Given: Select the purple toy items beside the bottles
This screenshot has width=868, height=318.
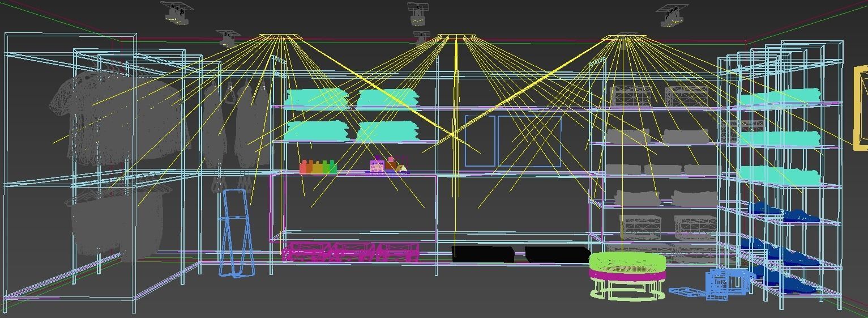Looking at the screenshot, I should [x=388, y=165].
